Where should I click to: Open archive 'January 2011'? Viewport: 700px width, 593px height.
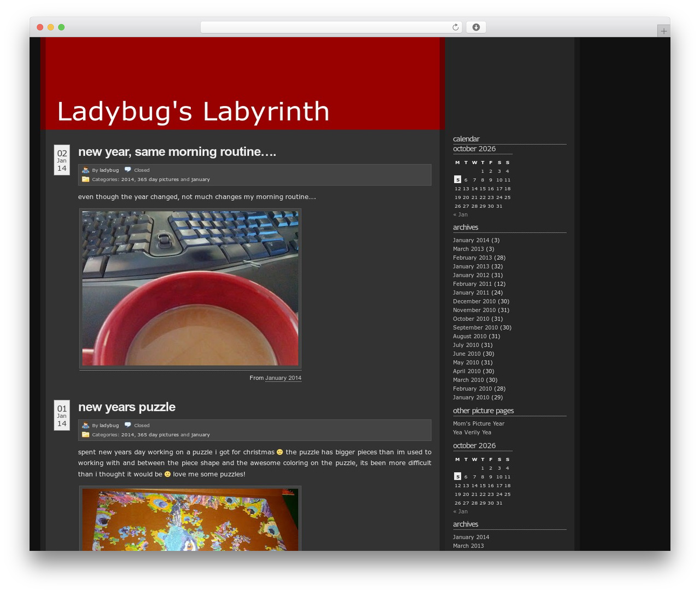point(471,293)
